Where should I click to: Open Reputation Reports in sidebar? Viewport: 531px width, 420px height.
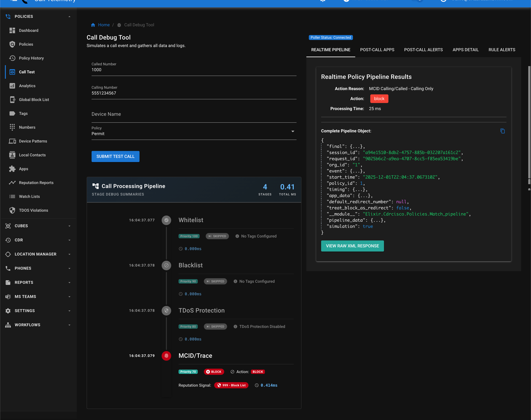(38, 183)
